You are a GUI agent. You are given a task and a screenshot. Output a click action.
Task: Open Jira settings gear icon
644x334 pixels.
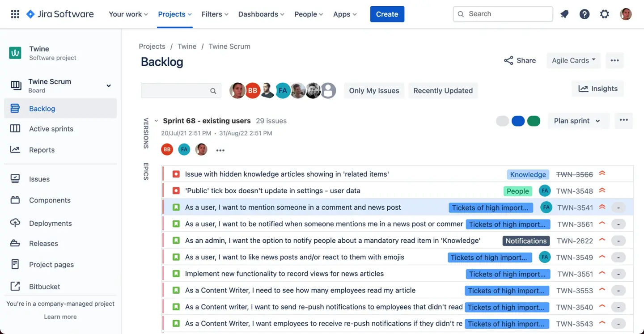605,14
